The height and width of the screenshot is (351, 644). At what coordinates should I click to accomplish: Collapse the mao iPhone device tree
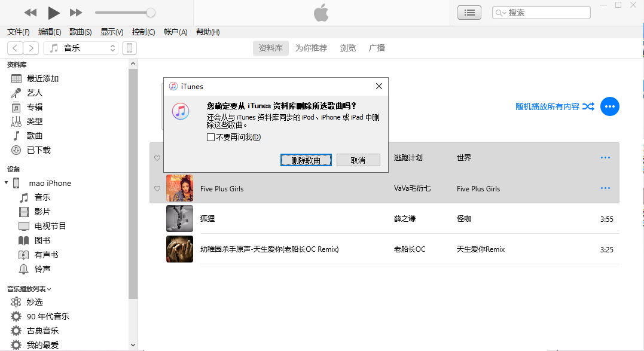point(6,183)
